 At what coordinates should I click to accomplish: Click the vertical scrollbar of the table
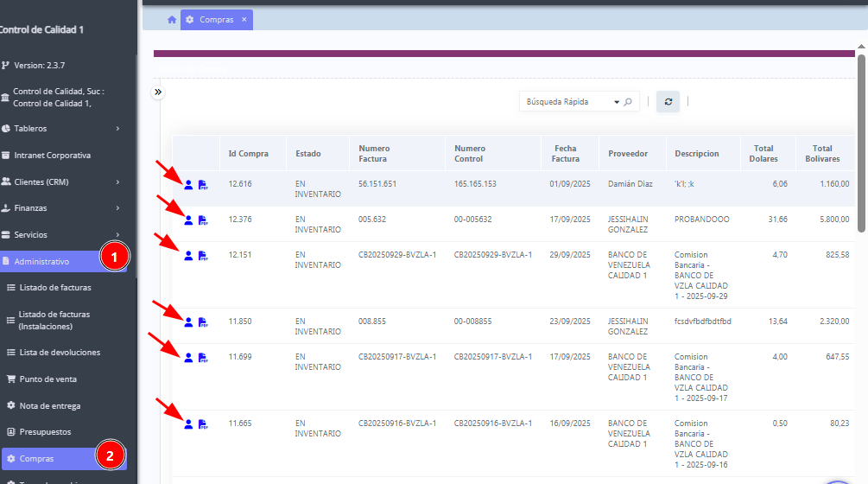tap(861, 143)
